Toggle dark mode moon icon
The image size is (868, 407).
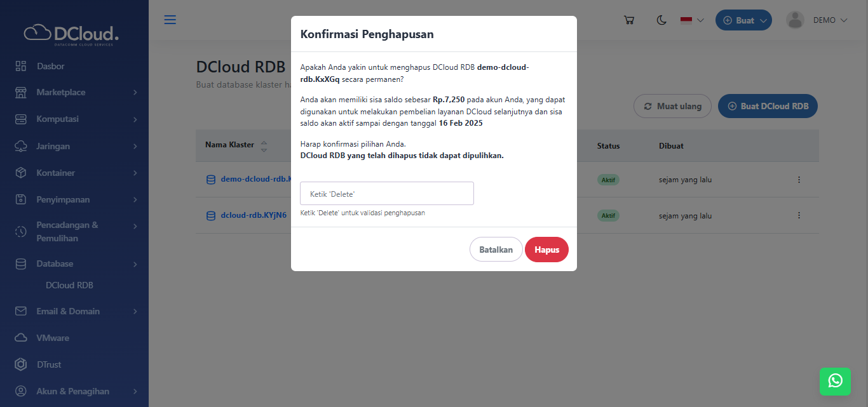pyautogui.click(x=661, y=20)
